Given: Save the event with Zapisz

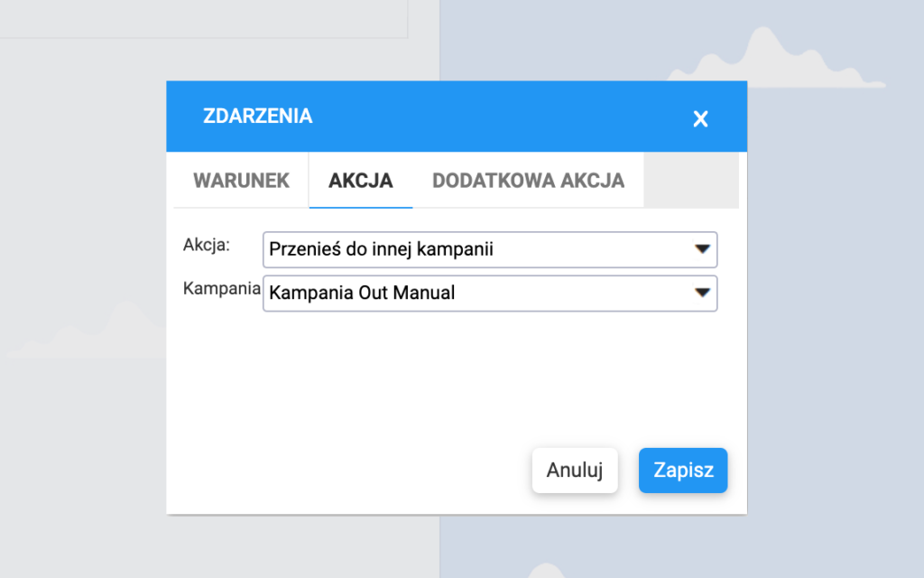Looking at the screenshot, I should click(x=683, y=471).
